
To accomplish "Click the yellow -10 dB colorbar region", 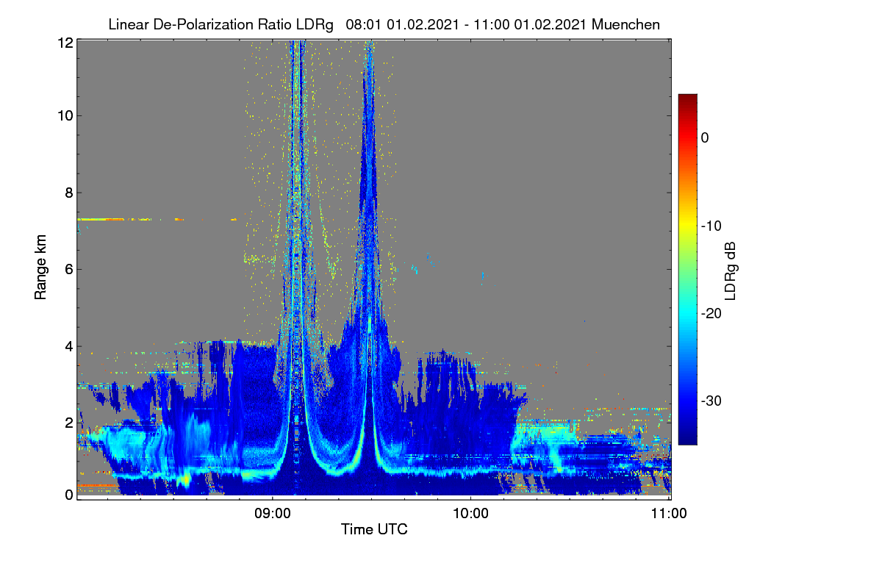I will point(687,226).
